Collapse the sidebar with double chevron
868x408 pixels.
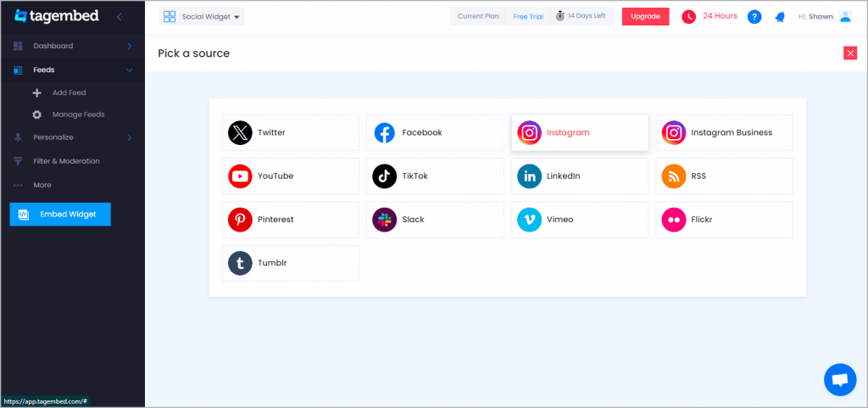click(x=121, y=17)
